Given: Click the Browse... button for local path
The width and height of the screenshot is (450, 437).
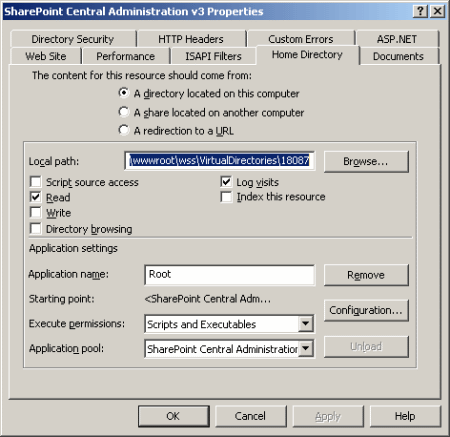Looking at the screenshot, I should [x=366, y=162].
